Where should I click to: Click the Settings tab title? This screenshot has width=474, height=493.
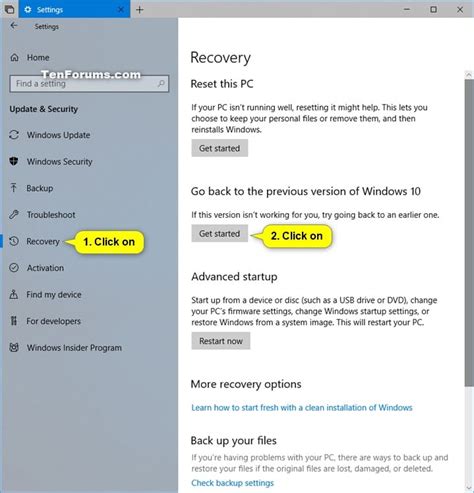point(50,10)
